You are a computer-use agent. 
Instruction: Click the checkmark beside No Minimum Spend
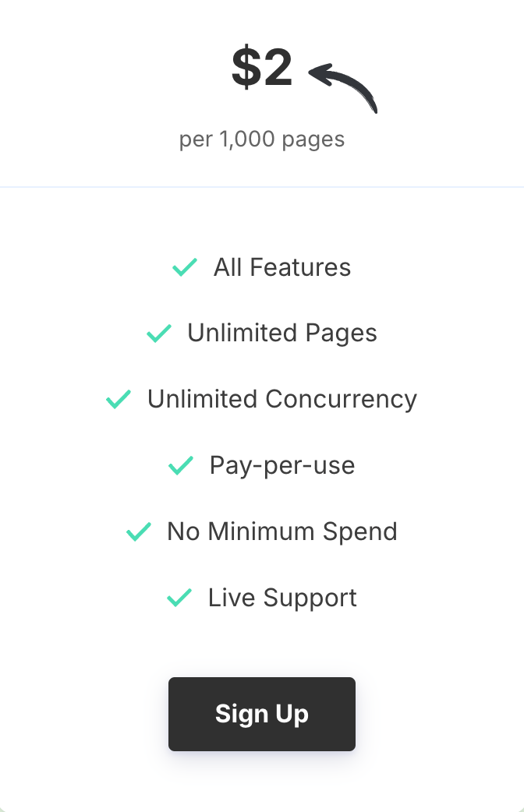(x=138, y=531)
